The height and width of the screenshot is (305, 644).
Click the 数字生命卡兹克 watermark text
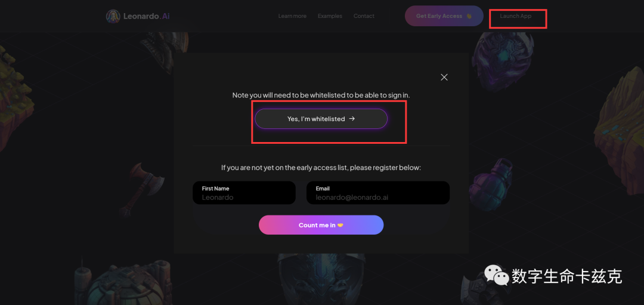coord(566,276)
